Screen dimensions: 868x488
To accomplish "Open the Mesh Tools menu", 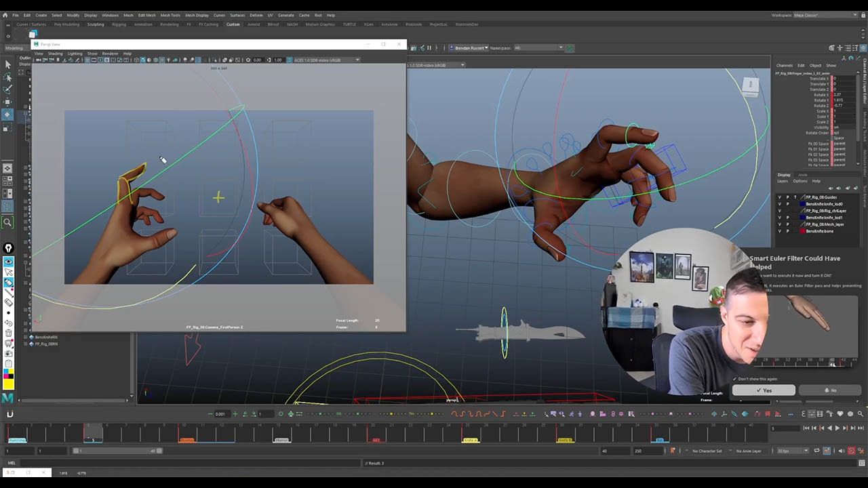I will 170,15.
